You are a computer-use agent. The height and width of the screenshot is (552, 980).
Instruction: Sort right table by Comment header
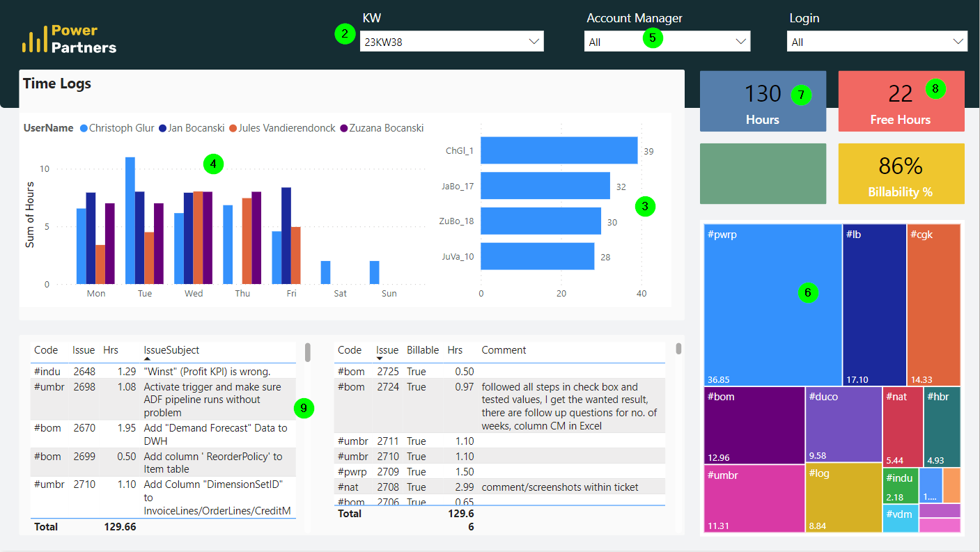click(504, 350)
